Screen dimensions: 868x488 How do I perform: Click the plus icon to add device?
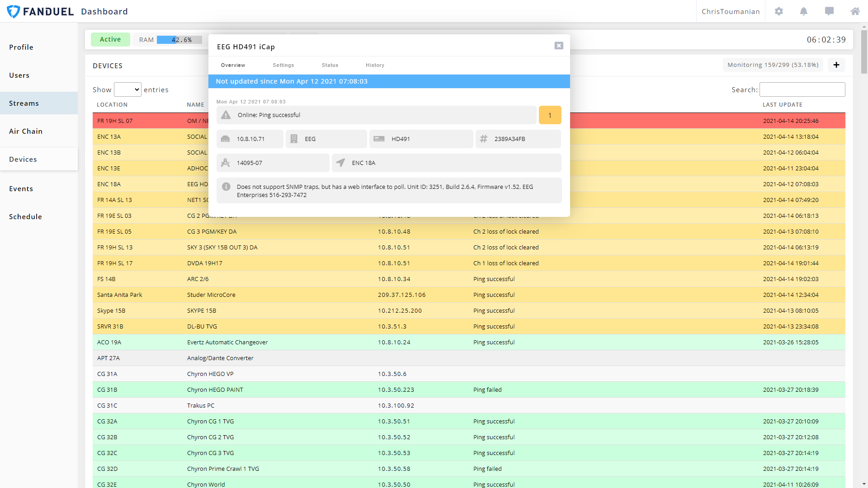click(x=836, y=65)
